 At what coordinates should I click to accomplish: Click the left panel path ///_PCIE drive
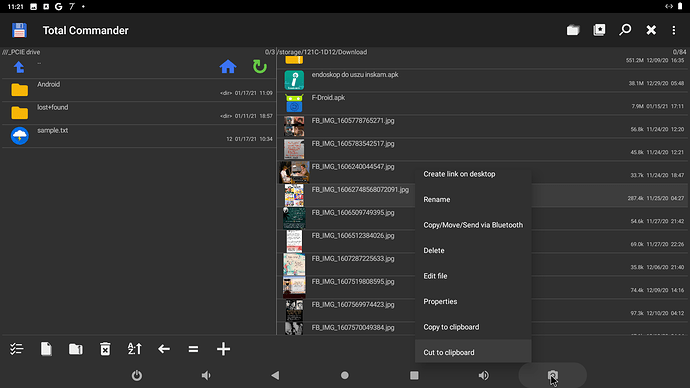pyautogui.click(x=21, y=52)
